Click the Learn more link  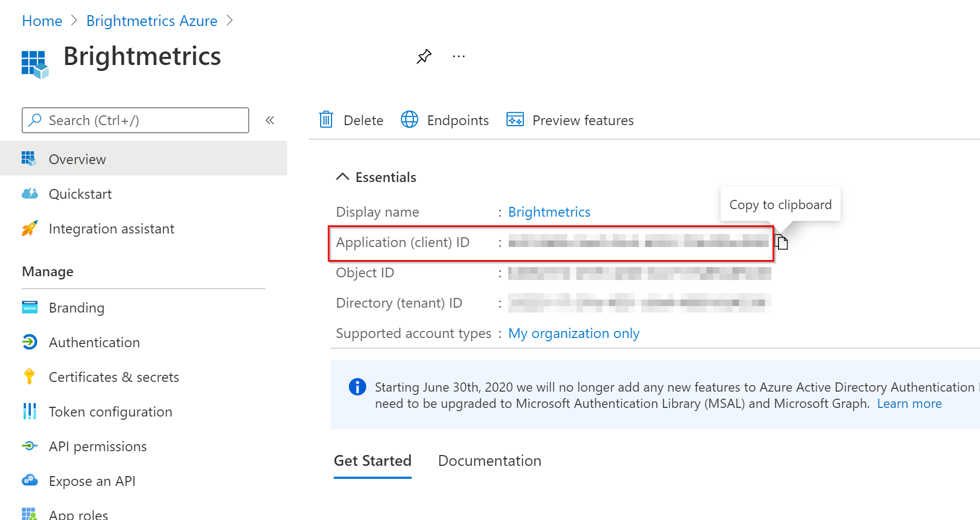point(909,404)
